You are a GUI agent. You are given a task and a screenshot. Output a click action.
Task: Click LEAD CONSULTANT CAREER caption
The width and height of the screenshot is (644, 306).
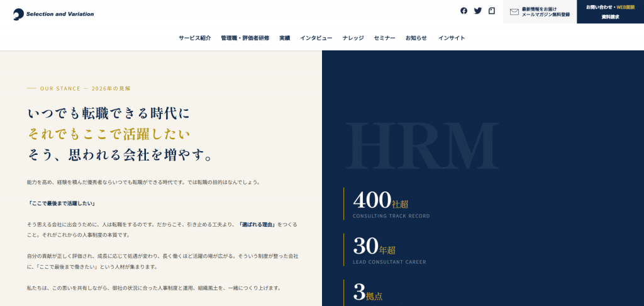[389, 262]
